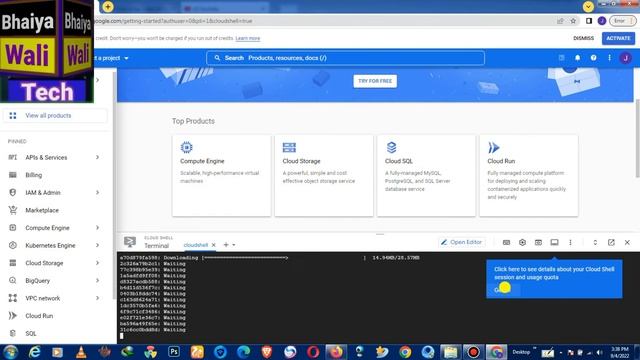The image size is (640, 360).
Task: Open the Cloud Run product card
Action: [x=529, y=176]
